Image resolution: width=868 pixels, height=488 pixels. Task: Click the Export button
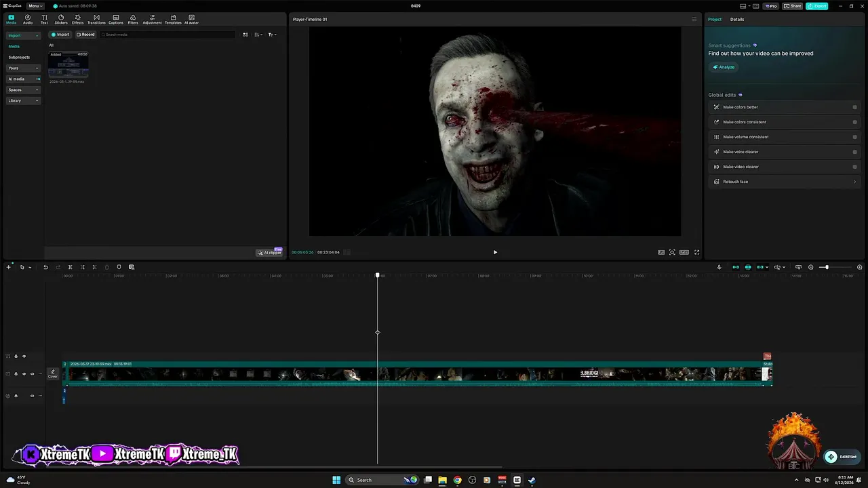click(817, 6)
